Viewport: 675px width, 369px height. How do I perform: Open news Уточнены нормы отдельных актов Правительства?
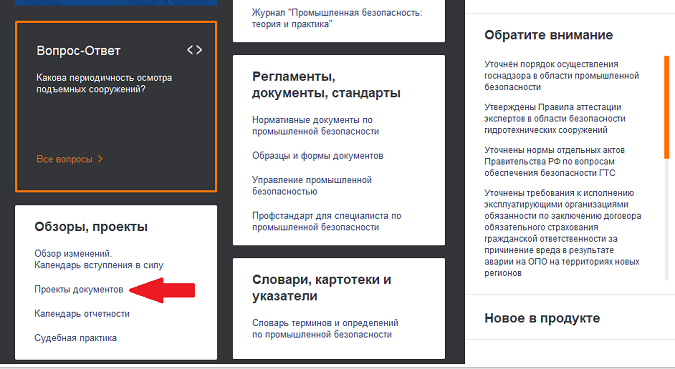pos(554,161)
